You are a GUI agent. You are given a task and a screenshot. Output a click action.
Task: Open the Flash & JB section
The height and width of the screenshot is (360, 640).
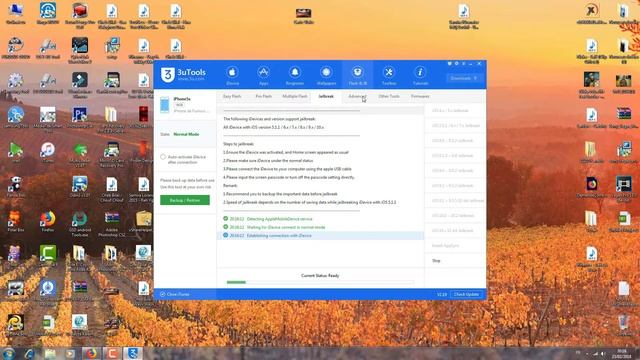pos(358,76)
